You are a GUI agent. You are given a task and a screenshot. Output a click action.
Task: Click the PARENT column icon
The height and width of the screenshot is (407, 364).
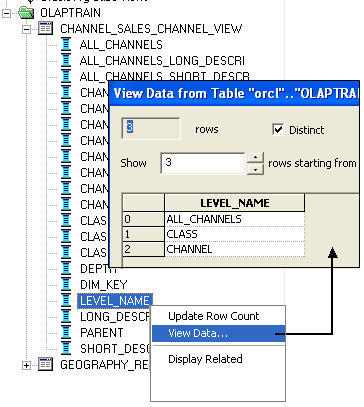tap(66, 333)
